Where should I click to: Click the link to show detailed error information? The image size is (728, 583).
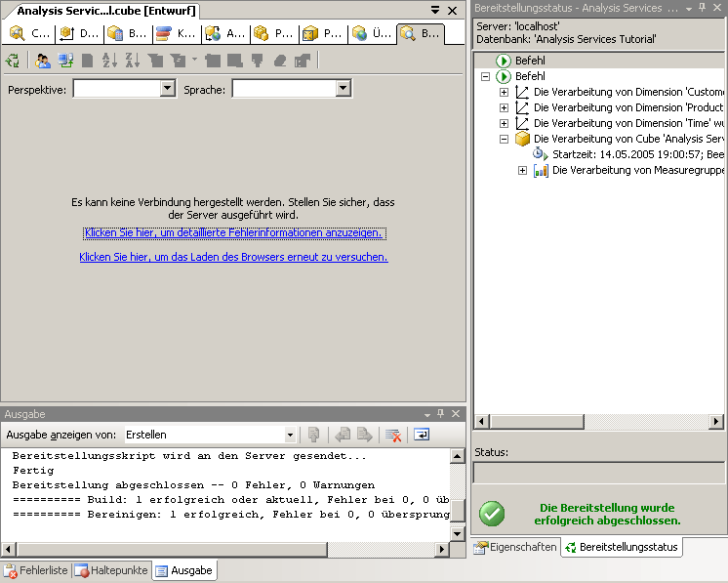coord(234,233)
